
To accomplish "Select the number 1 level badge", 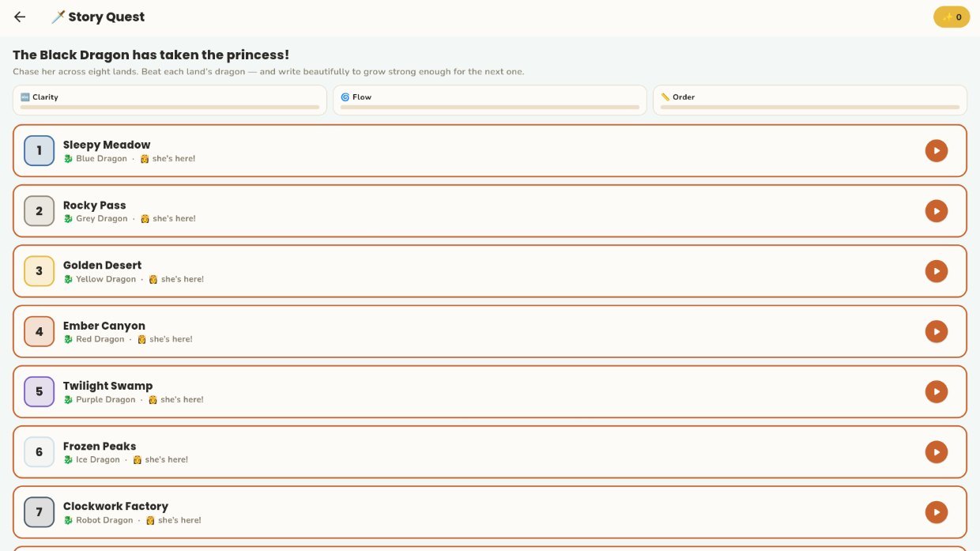I will coord(40,150).
